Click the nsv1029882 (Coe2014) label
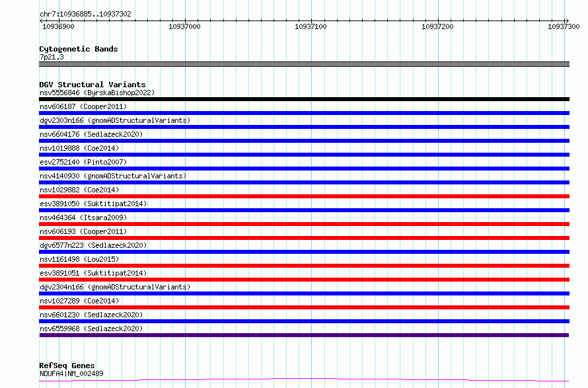588x388 pixels. tap(79, 190)
